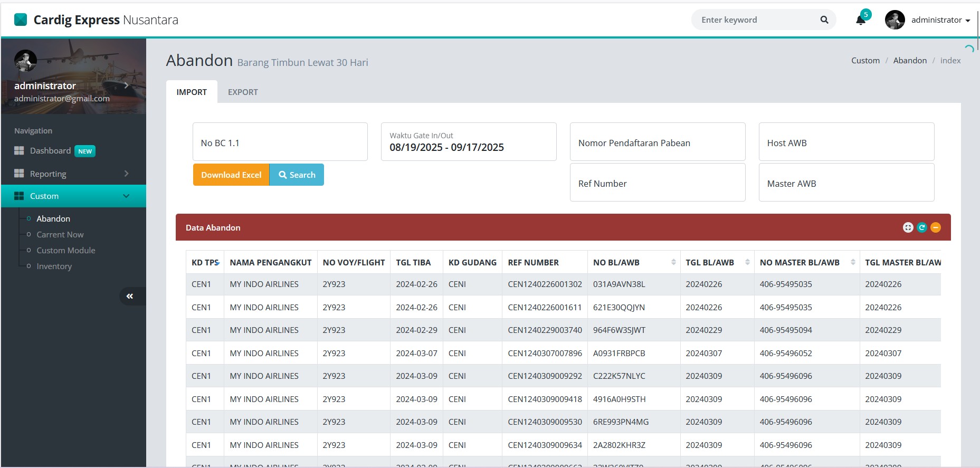Sort by NO MASTER BL/AWB column
This screenshot has height=468, width=980.
(x=853, y=262)
